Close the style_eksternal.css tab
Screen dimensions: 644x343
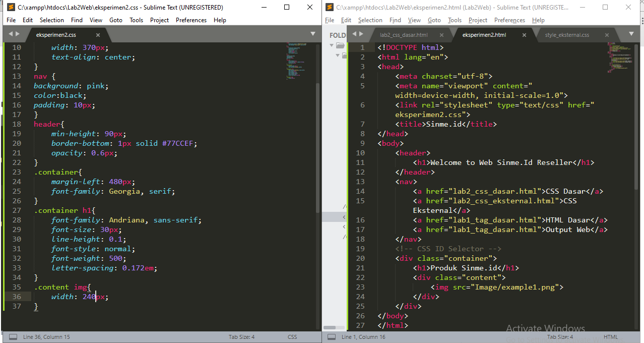(x=607, y=35)
